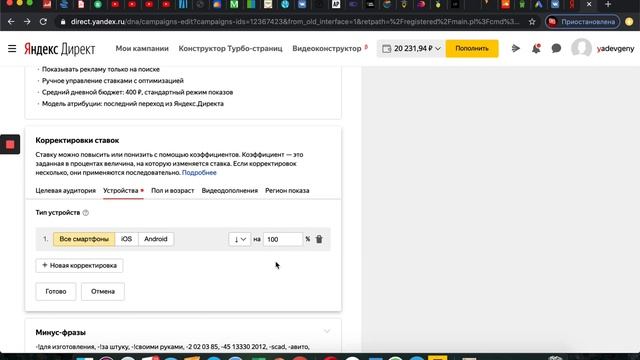Switch to Пол и возраст tab
Screen dimensions: 640x360
coord(173,191)
